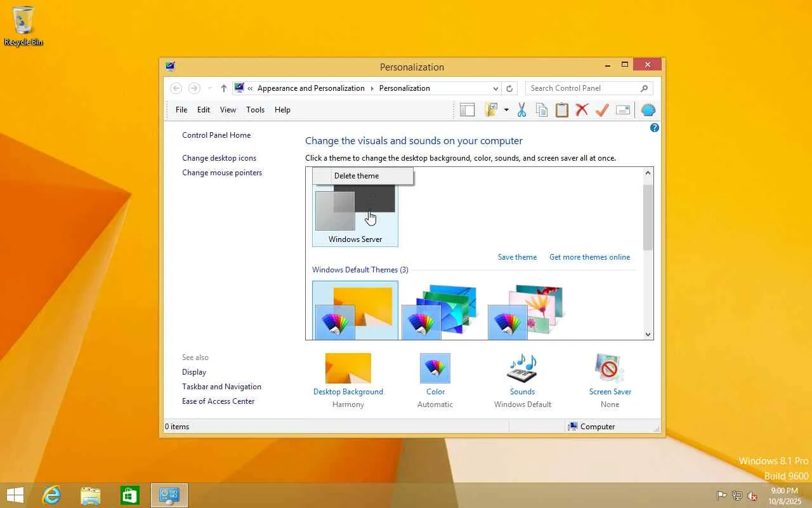Click the Copy toolbar icon

pos(542,110)
